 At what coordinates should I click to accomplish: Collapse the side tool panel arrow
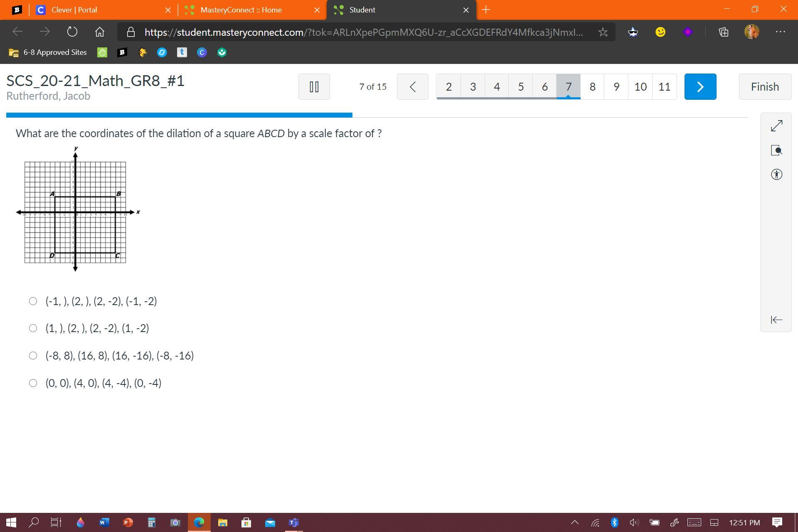click(776, 320)
